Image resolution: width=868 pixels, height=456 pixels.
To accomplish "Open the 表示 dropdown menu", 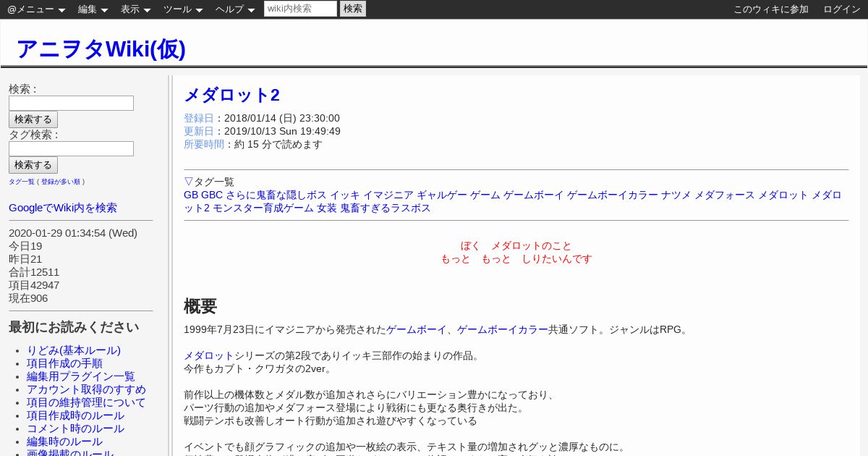I will point(135,9).
